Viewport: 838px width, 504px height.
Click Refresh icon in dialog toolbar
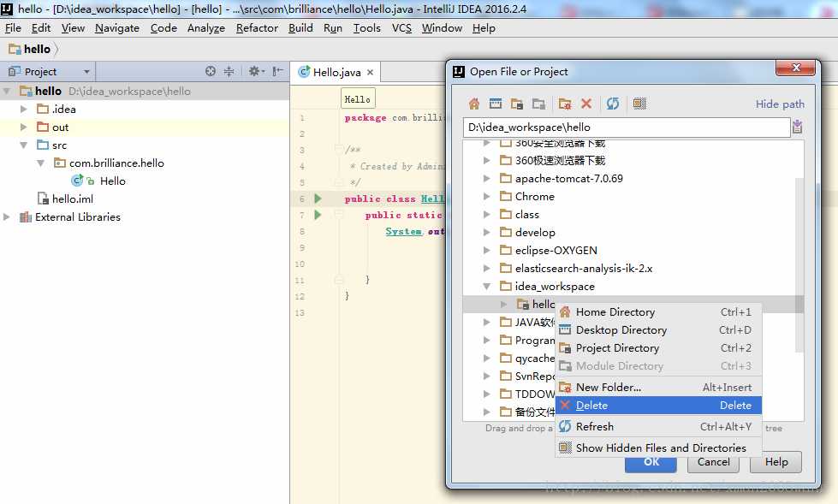point(613,104)
